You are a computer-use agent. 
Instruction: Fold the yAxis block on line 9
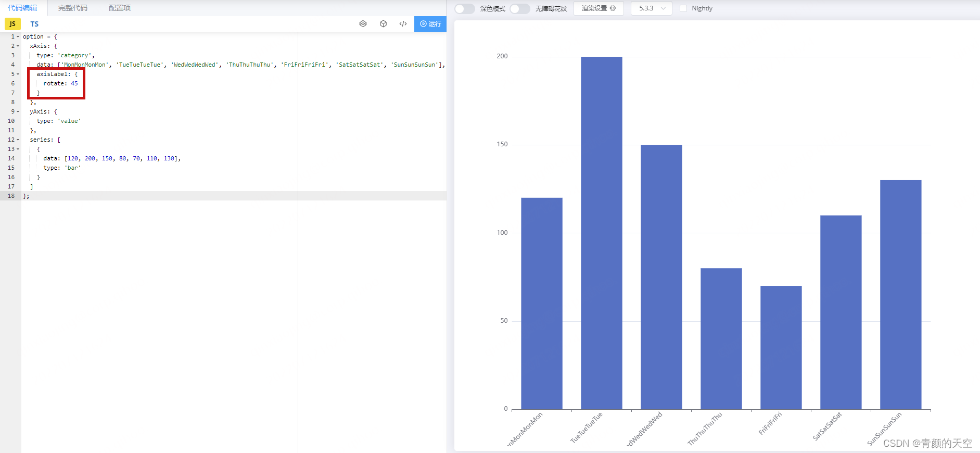(18, 112)
